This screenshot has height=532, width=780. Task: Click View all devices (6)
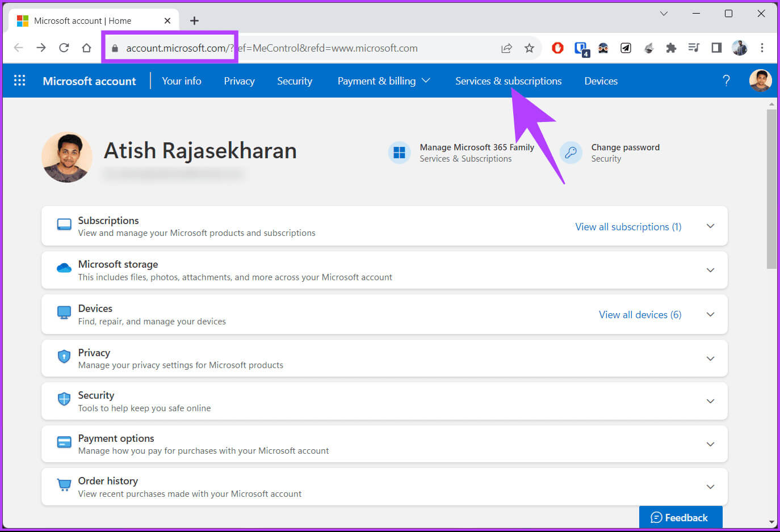pos(640,314)
